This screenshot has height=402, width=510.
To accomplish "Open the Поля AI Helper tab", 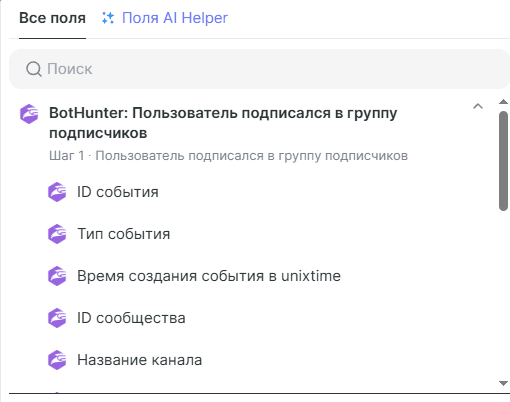I will (175, 18).
